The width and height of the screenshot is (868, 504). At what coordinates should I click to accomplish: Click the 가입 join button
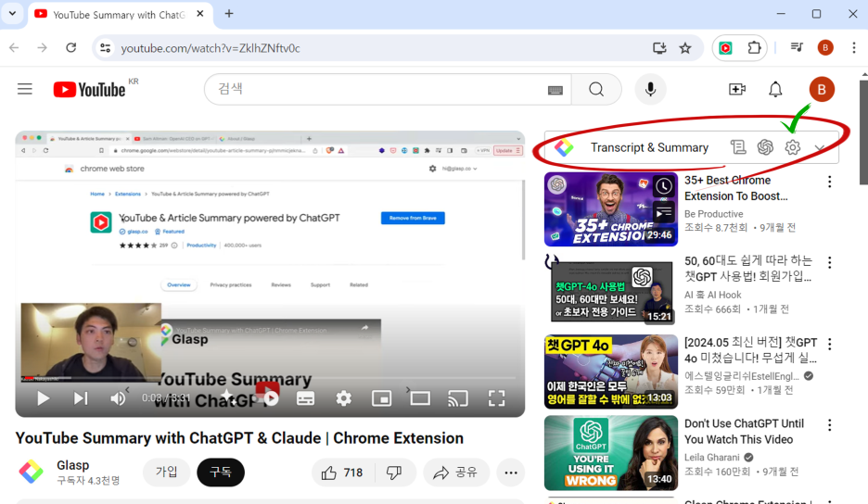(x=166, y=472)
